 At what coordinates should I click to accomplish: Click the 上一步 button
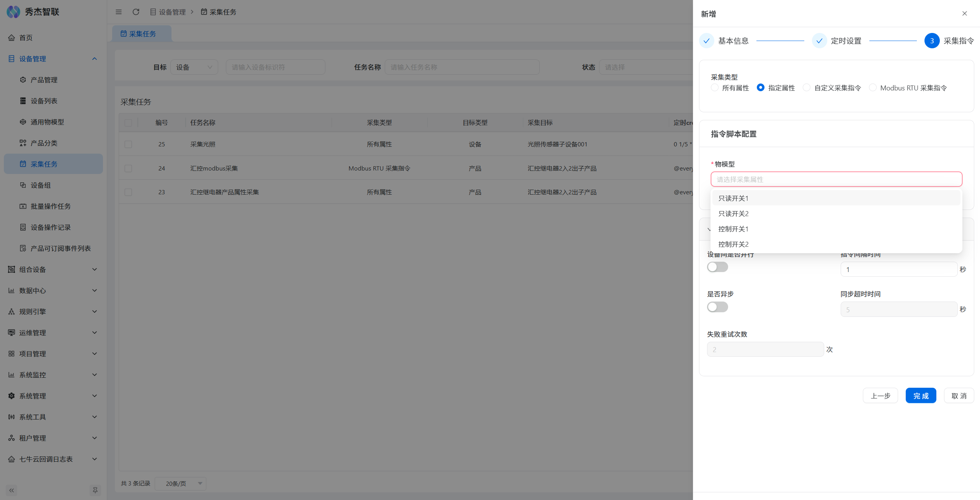880,396
